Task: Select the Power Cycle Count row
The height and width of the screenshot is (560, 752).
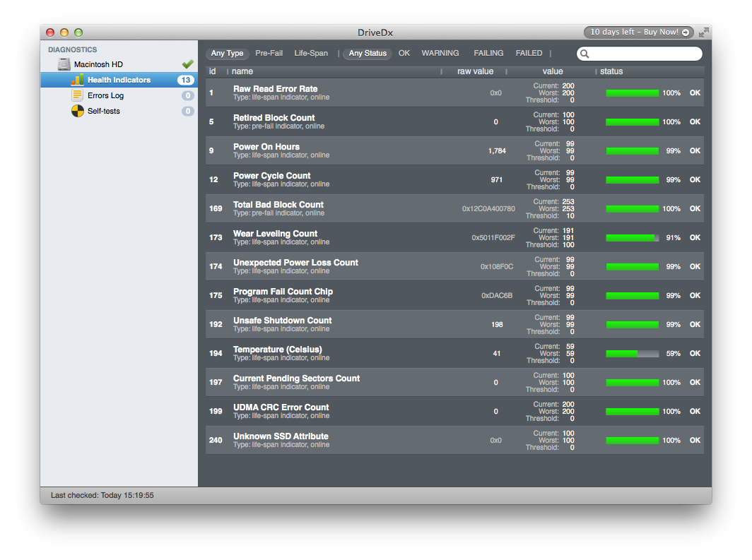Action: 454,179
